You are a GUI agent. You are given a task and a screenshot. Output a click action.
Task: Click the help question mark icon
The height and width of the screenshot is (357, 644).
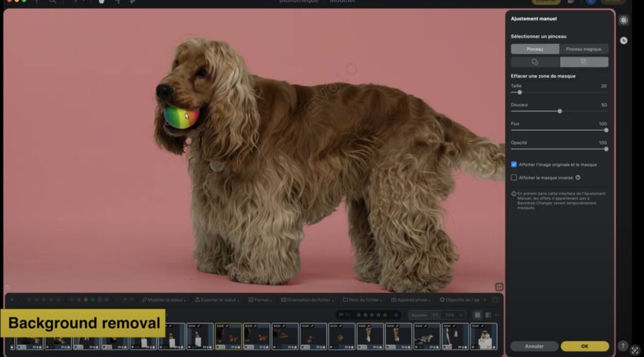623,346
